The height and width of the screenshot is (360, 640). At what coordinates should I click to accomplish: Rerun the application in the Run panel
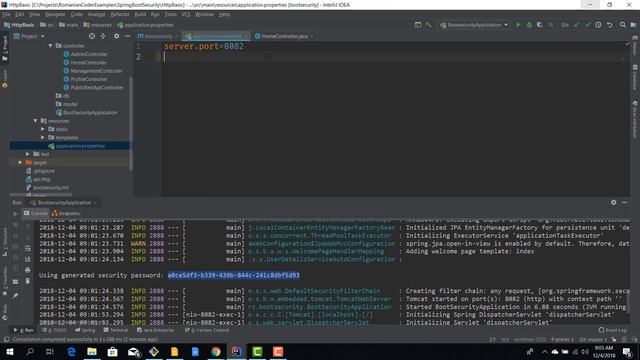[16, 213]
